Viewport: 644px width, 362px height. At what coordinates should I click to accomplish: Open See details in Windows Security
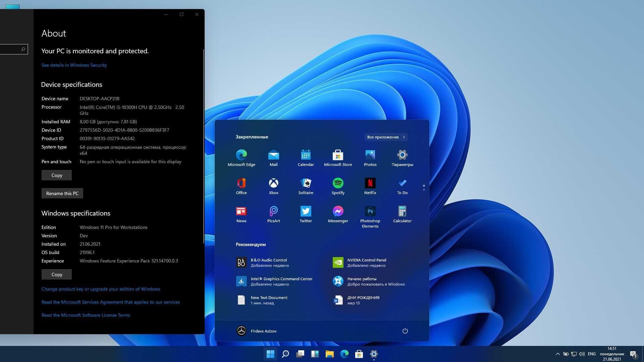(74, 65)
